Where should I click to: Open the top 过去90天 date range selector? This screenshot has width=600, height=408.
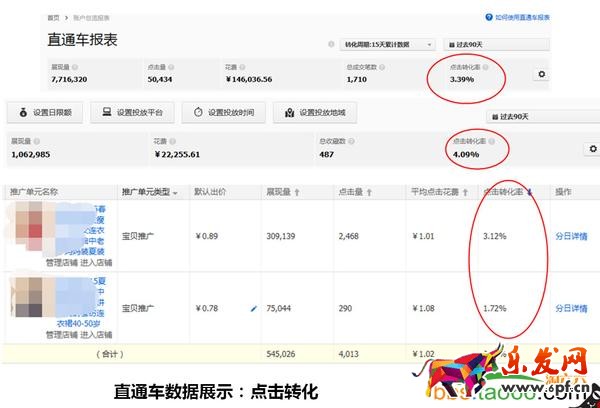pos(496,45)
